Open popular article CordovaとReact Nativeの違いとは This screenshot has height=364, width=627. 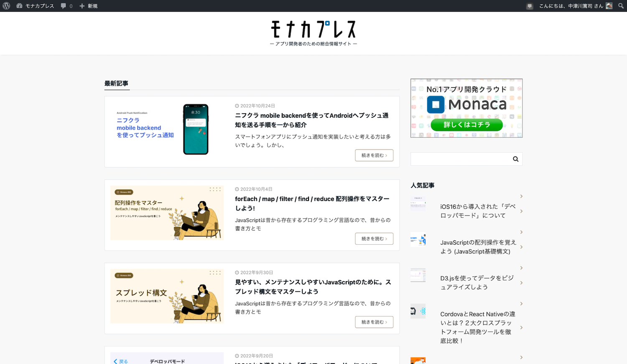point(478,328)
